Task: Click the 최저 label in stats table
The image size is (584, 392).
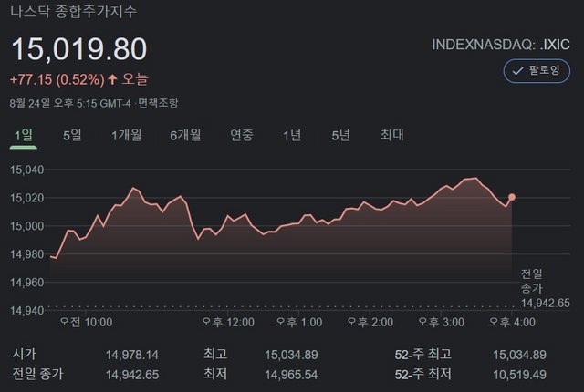Action: point(215,374)
